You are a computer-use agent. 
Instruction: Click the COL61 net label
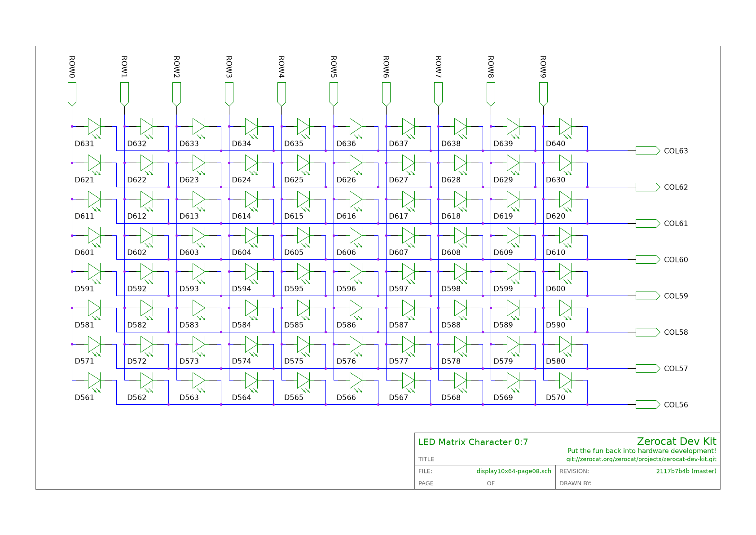point(676,223)
